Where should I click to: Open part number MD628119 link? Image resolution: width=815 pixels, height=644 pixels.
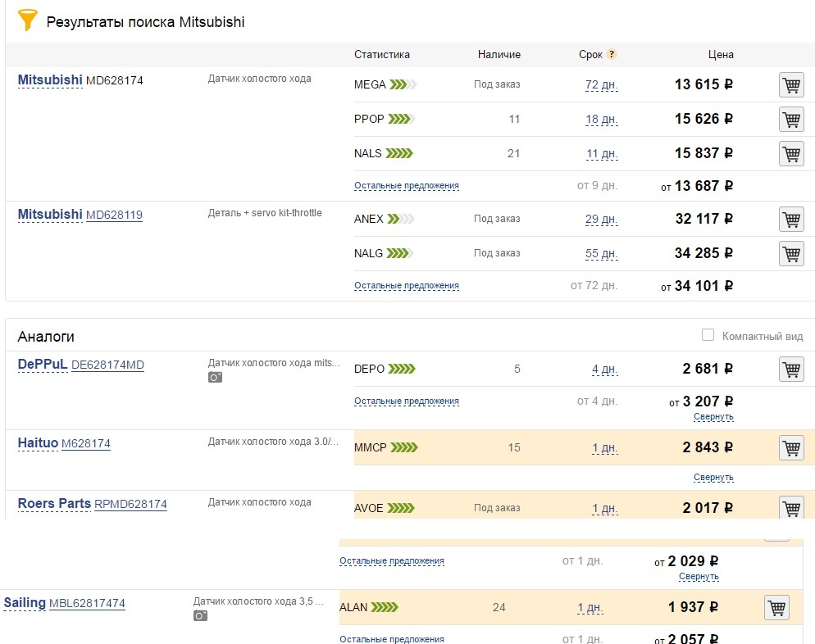(x=114, y=215)
